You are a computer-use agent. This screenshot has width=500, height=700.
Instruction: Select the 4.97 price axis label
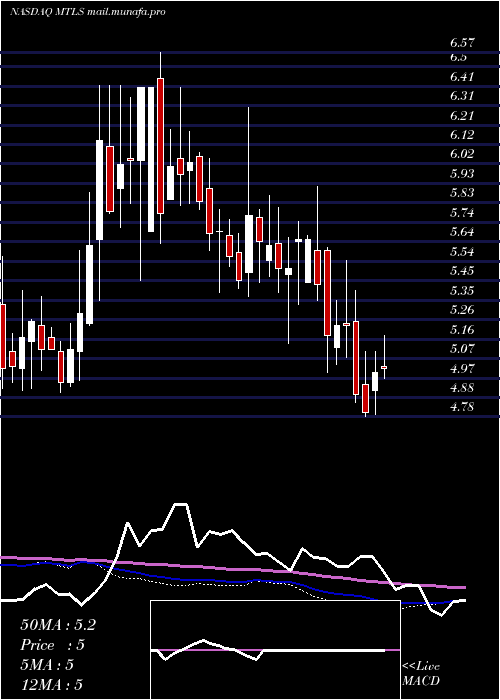[x=462, y=368]
